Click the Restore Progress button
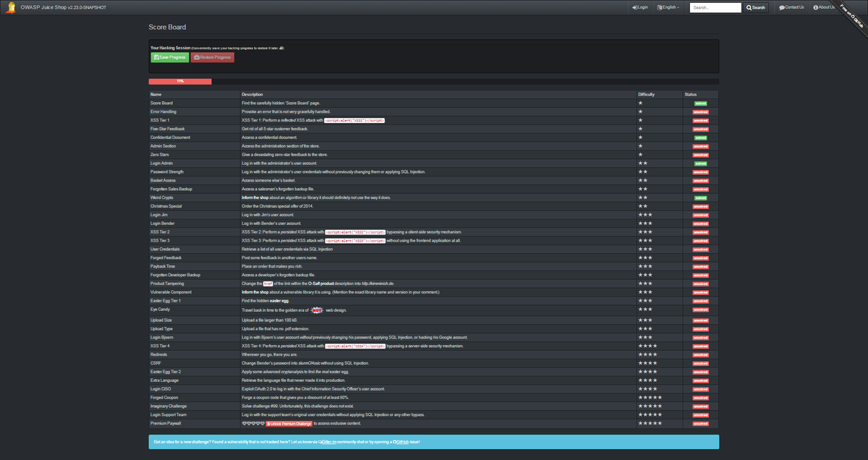The image size is (868, 460). point(212,57)
